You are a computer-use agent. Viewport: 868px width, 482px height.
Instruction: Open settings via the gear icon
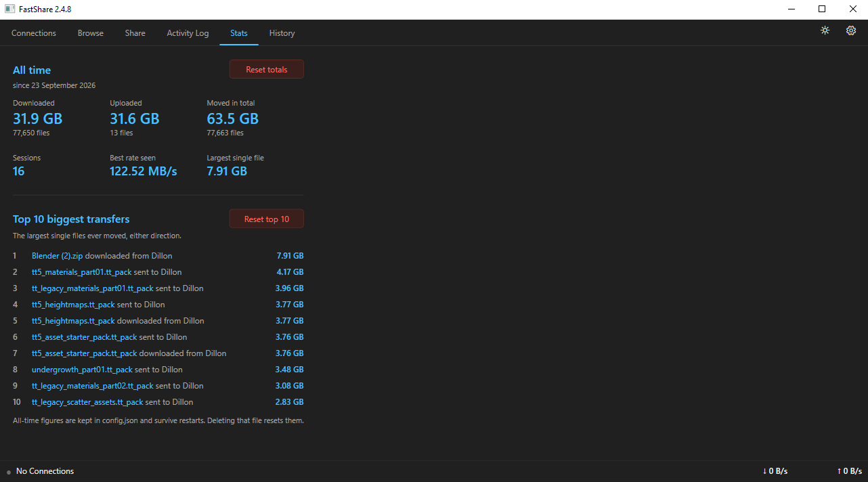point(851,30)
